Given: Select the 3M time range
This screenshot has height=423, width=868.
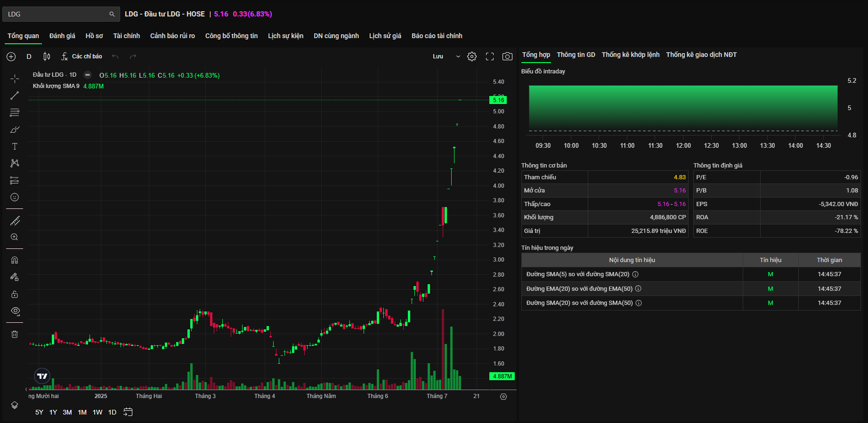Looking at the screenshot, I should pyautogui.click(x=67, y=412).
